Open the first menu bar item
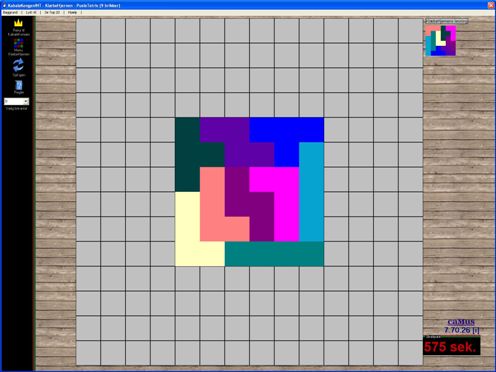Viewport: 496px width, 372px height. click(10, 12)
